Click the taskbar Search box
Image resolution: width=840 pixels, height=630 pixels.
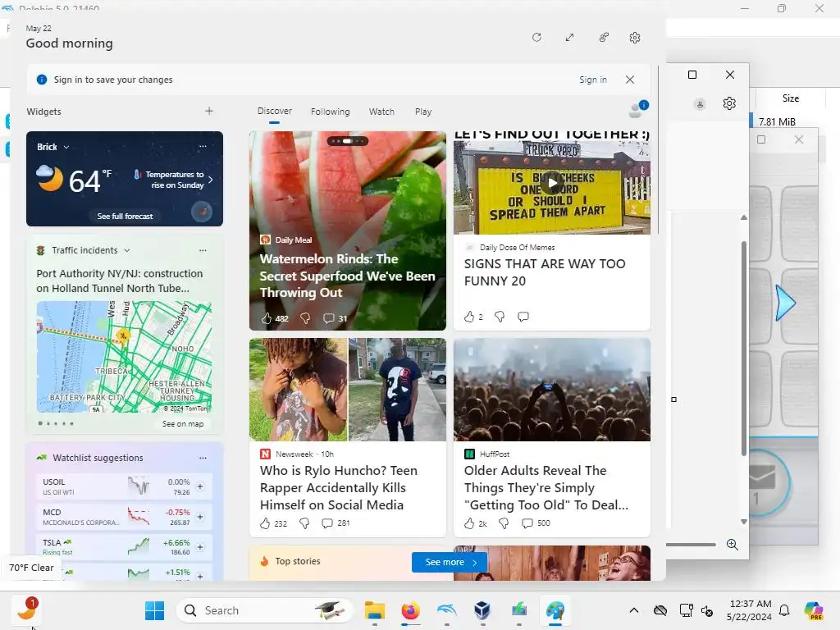click(x=265, y=610)
